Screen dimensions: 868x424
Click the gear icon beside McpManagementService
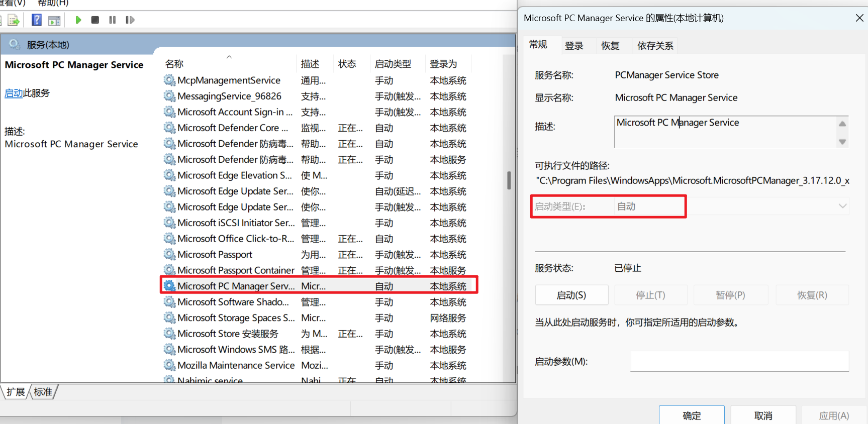tap(169, 80)
